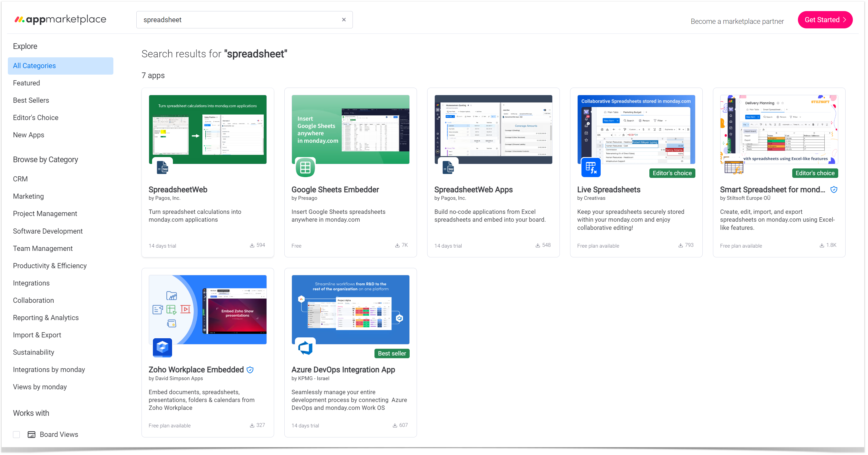This screenshot has width=868, height=455.
Task: Open SpreadsheetWeb Apps preview thumbnail
Action: pos(493,129)
